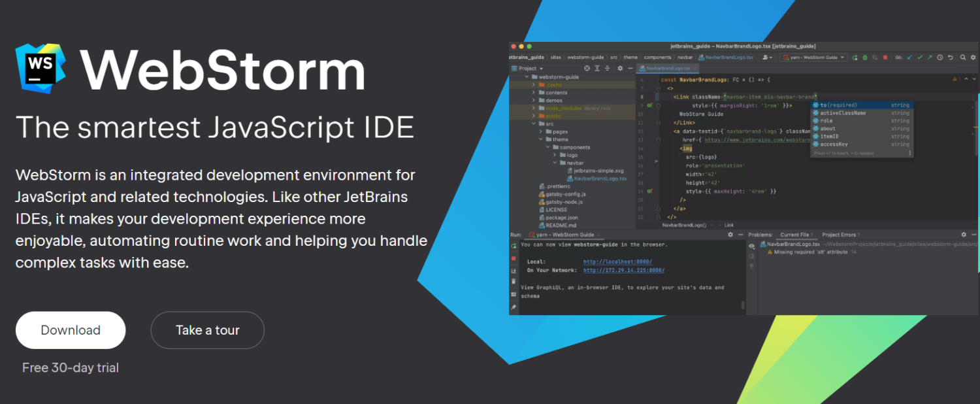Click the Git Commit green checkmark

point(919,58)
